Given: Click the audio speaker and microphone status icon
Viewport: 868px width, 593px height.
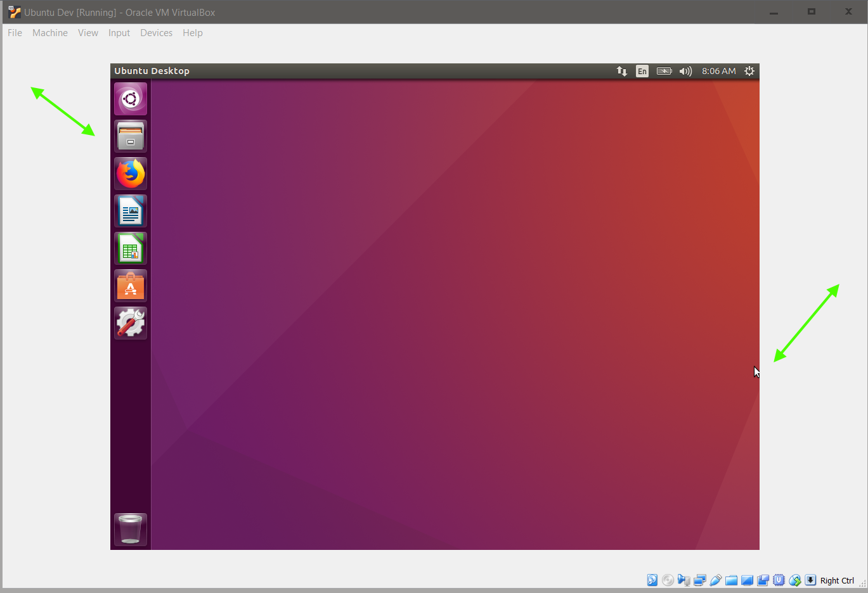Looking at the screenshot, I should tap(683, 580).
